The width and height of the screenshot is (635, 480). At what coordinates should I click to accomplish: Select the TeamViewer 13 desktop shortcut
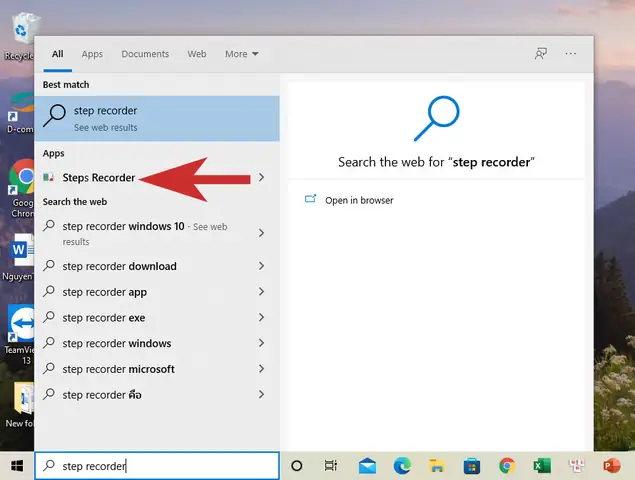[x=19, y=335]
